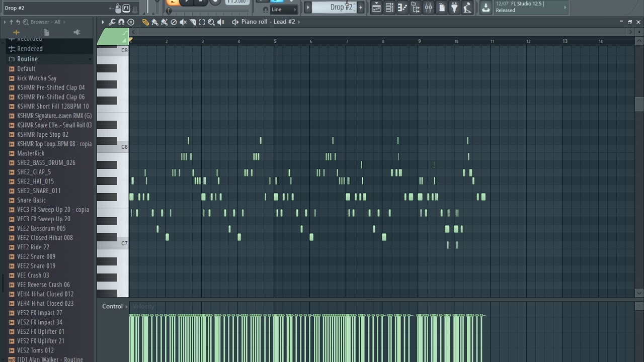
Task: Open the Playlist view from top toolbar
Action: 376,8
